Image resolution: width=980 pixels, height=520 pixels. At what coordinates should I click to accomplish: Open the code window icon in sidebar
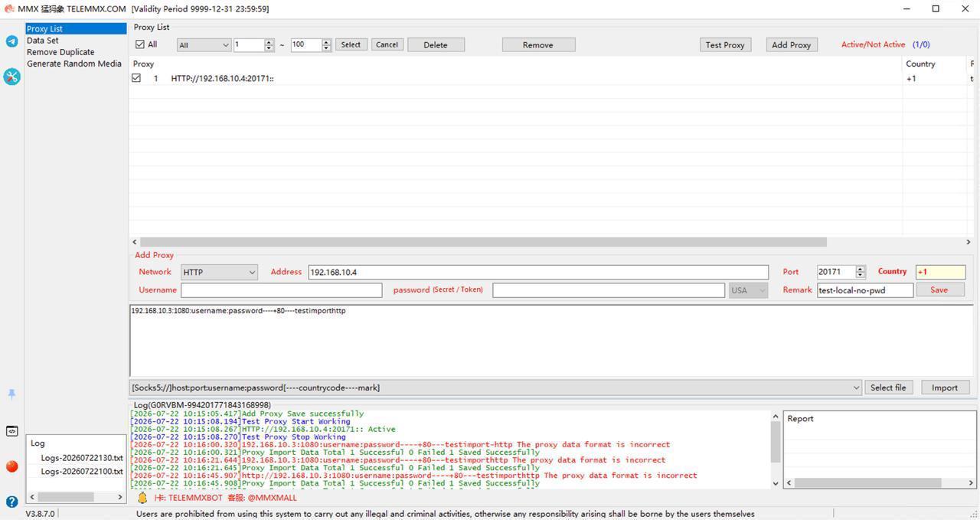point(11,431)
